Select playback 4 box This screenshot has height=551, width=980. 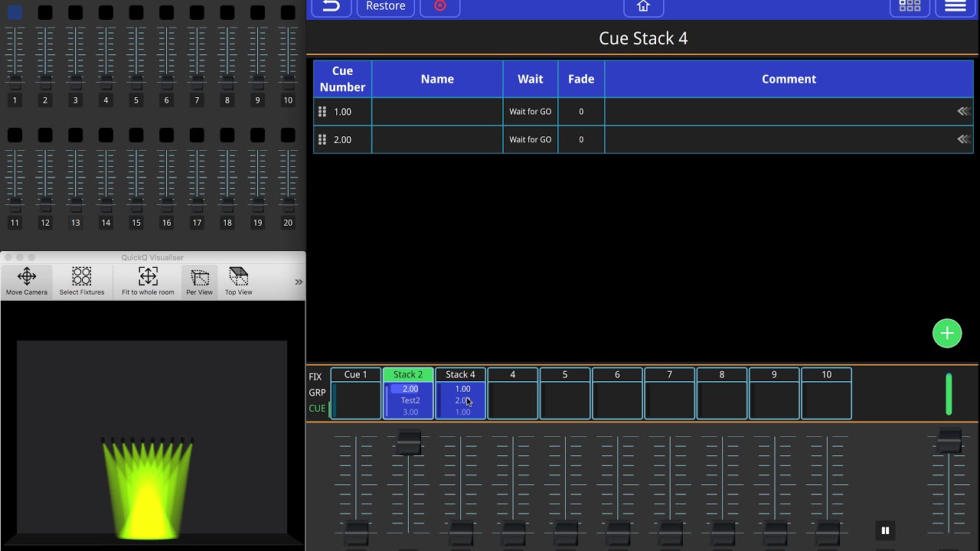[x=513, y=393]
